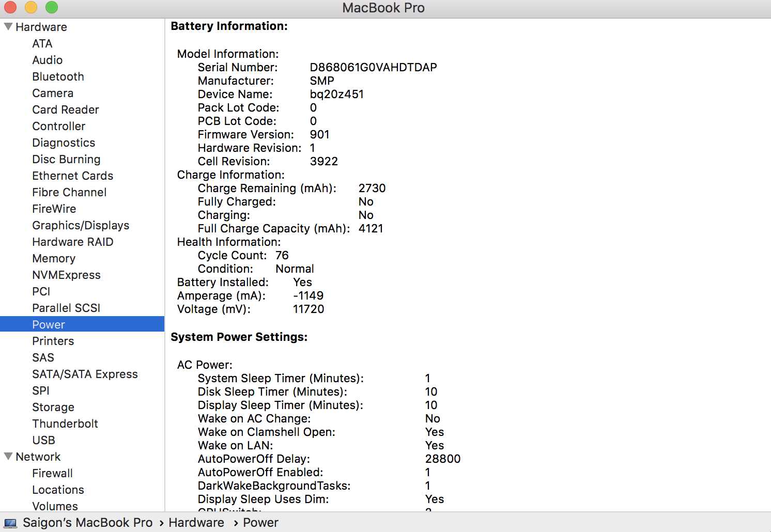Select Memory in the Hardware list
The width and height of the screenshot is (771, 532).
tap(54, 258)
